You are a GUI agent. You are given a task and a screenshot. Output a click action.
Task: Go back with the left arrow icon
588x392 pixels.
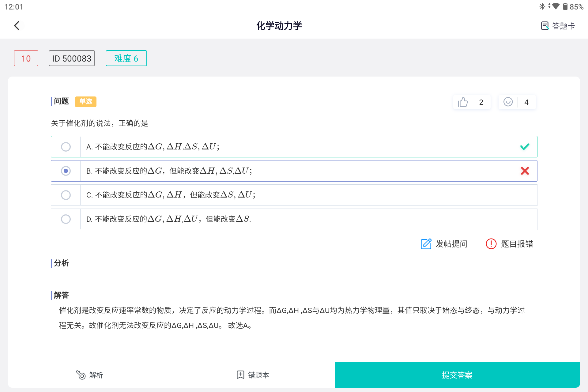tap(17, 26)
